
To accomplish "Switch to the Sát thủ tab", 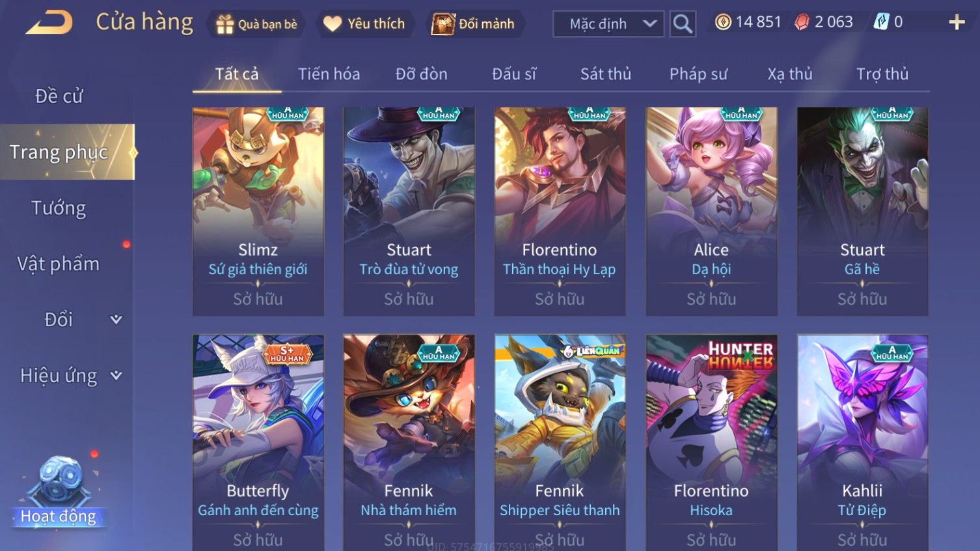I will click(606, 74).
